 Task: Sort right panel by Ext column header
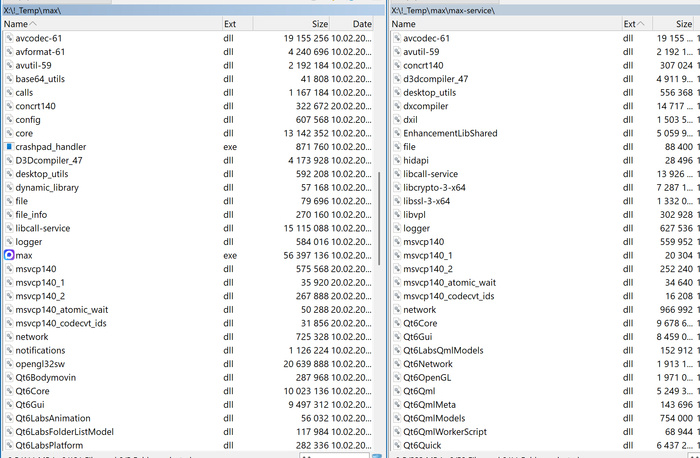point(637,24)
